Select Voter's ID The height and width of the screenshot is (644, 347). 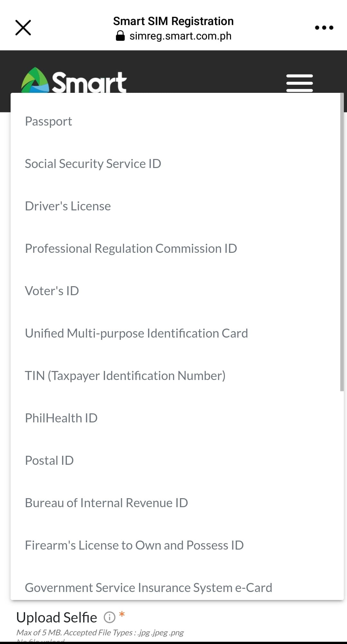coord(52,291)
